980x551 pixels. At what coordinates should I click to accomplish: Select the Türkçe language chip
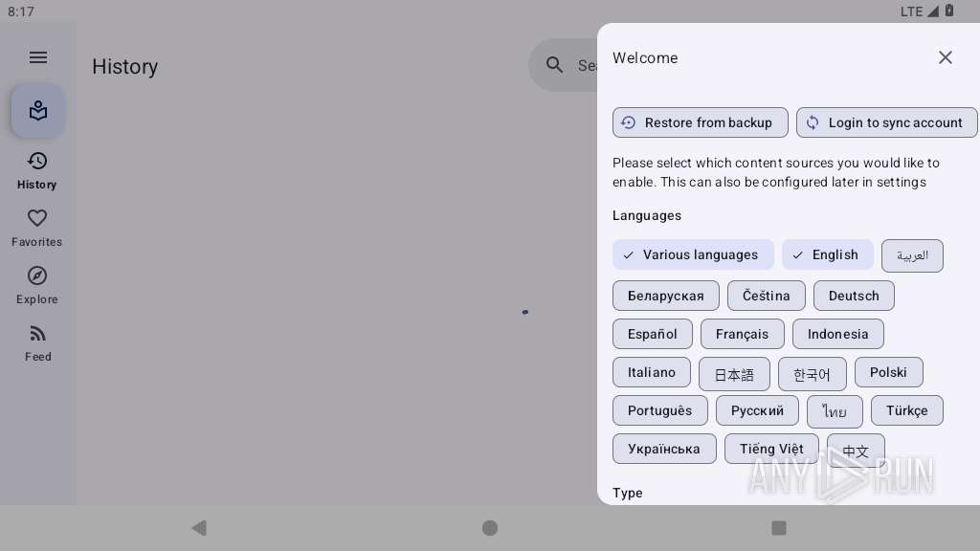coord(907,410)
